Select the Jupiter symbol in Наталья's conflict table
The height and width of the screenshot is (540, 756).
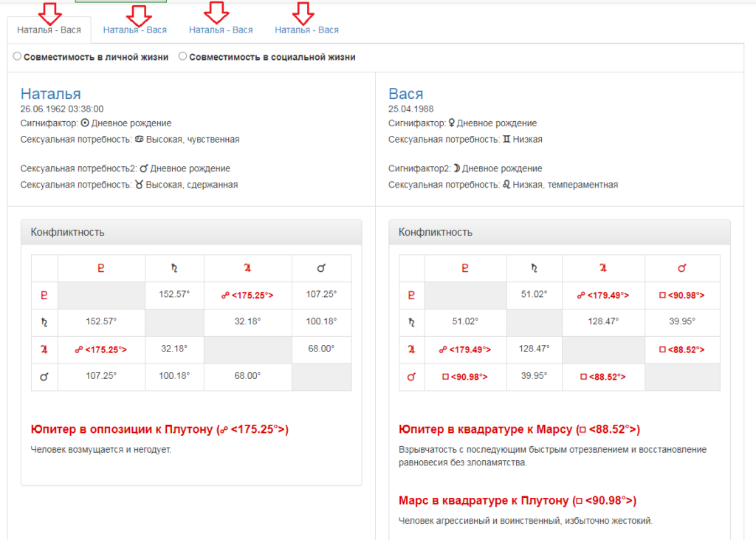click(44, 349)
